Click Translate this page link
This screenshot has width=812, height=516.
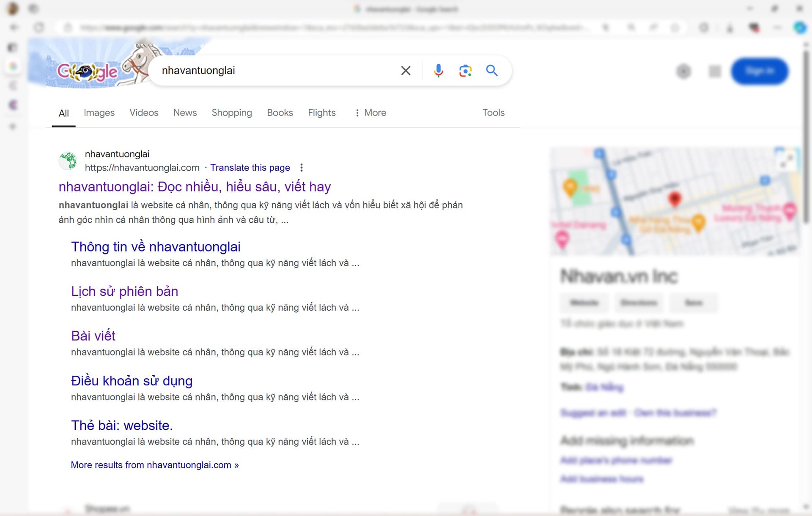coord(250,168)
